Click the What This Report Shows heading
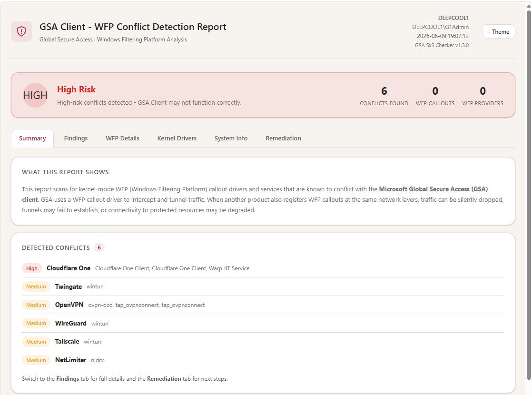532x395 pixels. click(x=66, y=172)
